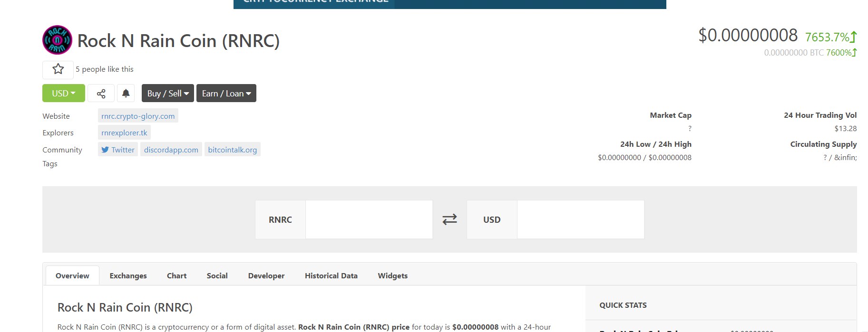Click the RNRC converter label
This screenshot has width=868, height=332.
[x=280, y=220]
